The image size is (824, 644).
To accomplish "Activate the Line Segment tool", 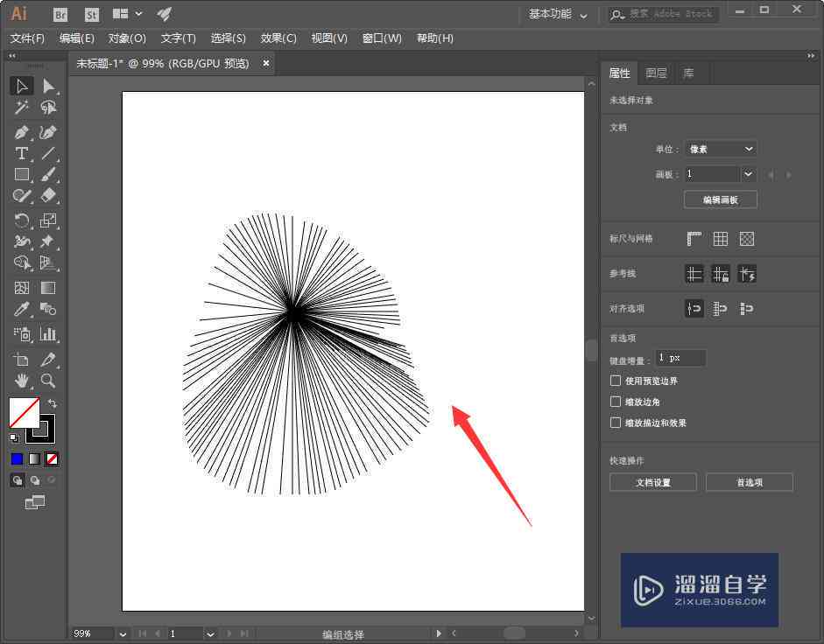I will [x=48, y=153].
